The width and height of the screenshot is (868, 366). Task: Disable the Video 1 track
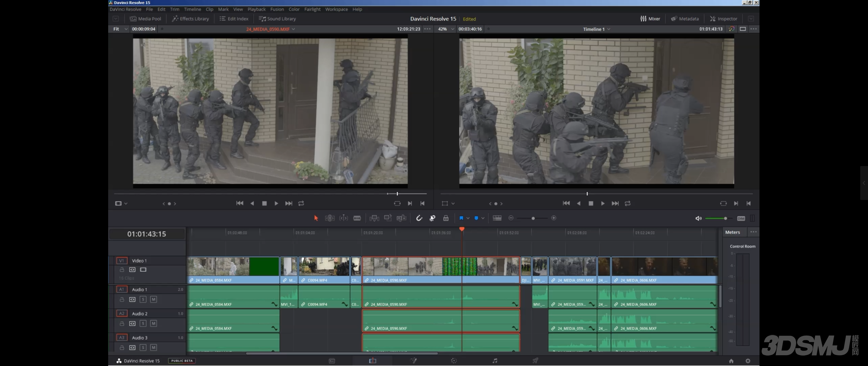[143, 270]
